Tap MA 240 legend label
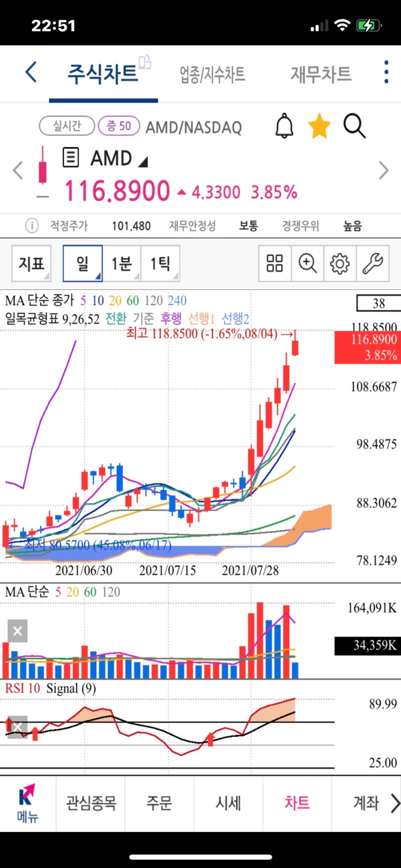 coord(177,301)
